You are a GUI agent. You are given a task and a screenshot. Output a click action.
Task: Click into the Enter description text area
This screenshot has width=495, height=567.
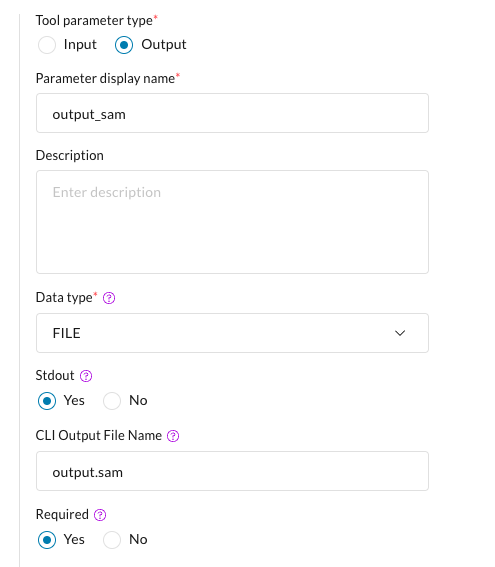coord(232,222)
